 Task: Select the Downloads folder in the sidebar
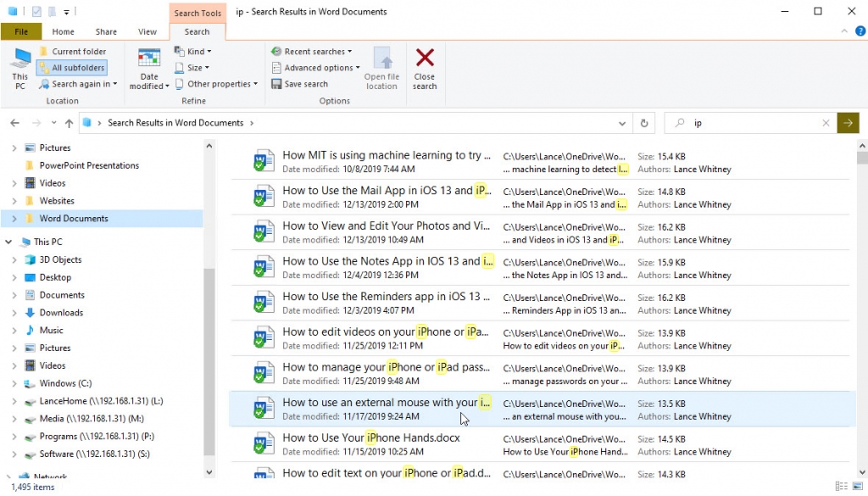tap(61, 313)
